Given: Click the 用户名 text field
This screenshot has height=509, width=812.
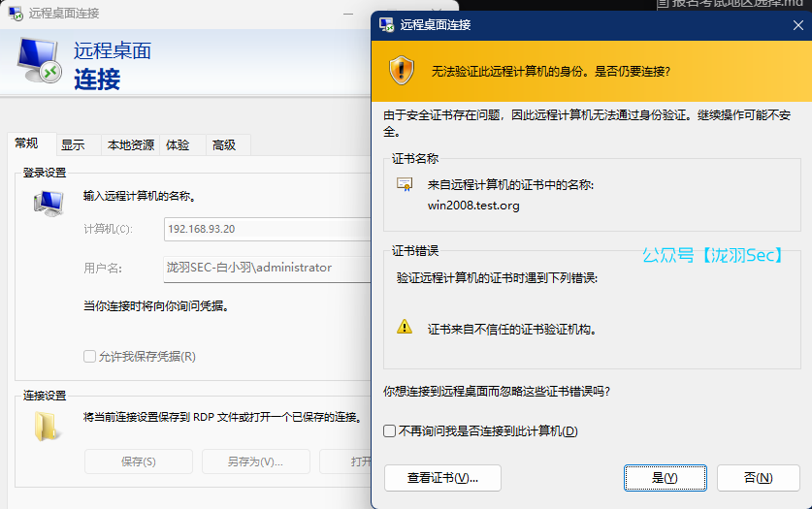Looking at the screenshot, I should (x=267, y=268).
